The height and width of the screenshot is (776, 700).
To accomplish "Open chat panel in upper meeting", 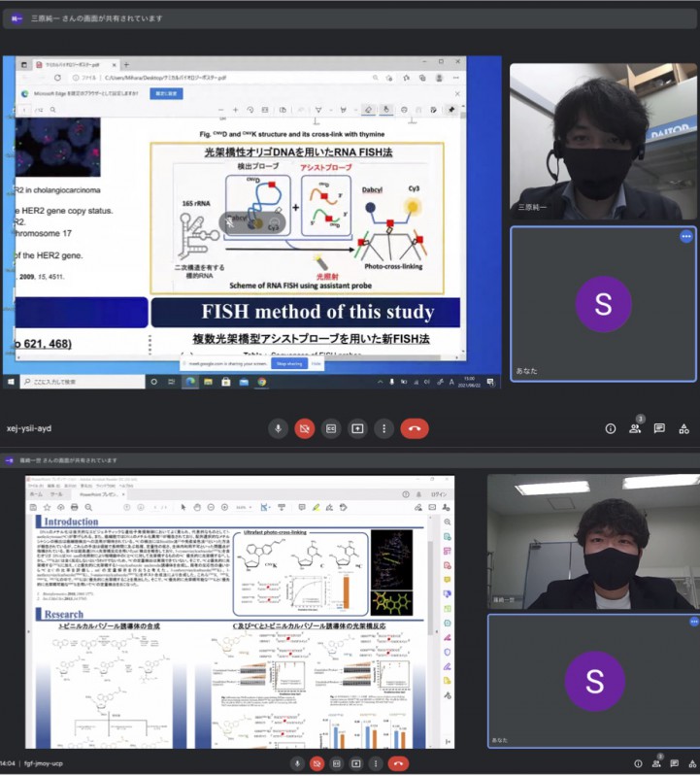I will (659, 428).
